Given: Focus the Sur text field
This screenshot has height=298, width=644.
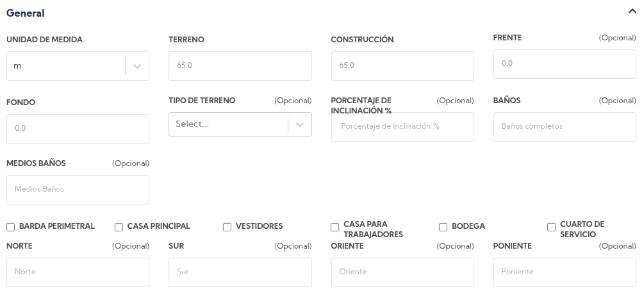Looking at the screenshot, I should (240, 272).
